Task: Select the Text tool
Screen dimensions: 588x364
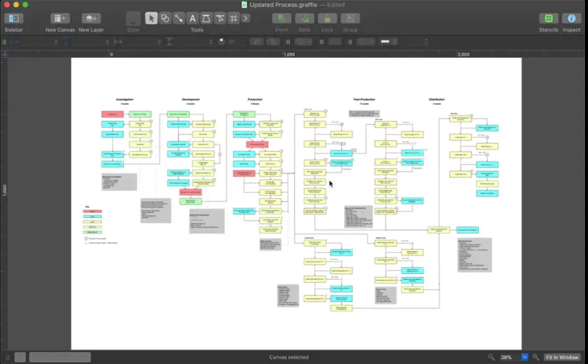Action: 192,19
